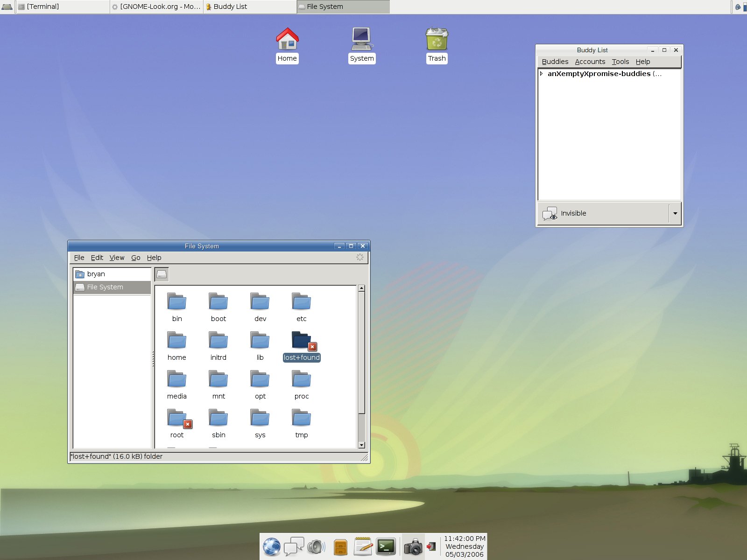This screenshot has width=747, height=560.
Task: Open the Tools menu in Buddy List
Action: 620,62
